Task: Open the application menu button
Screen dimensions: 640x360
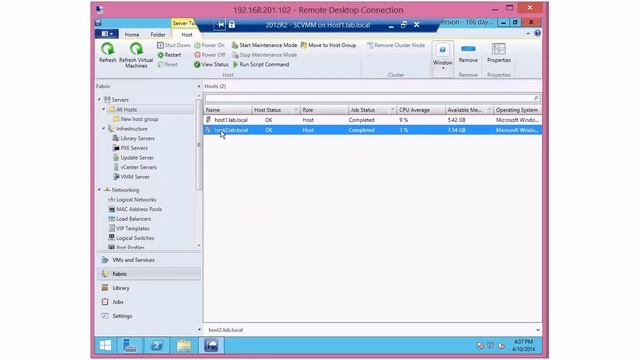Action: (x=107, y=34)
